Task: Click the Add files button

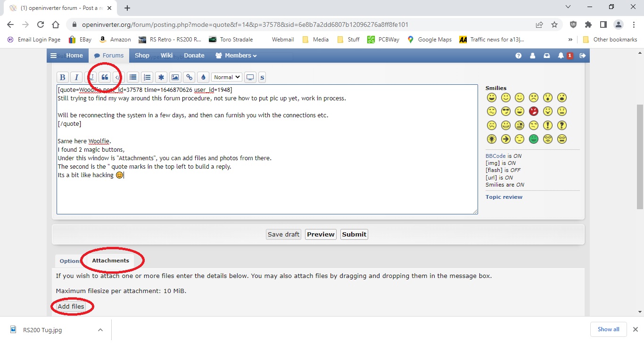Action: [x=71, y=307]
